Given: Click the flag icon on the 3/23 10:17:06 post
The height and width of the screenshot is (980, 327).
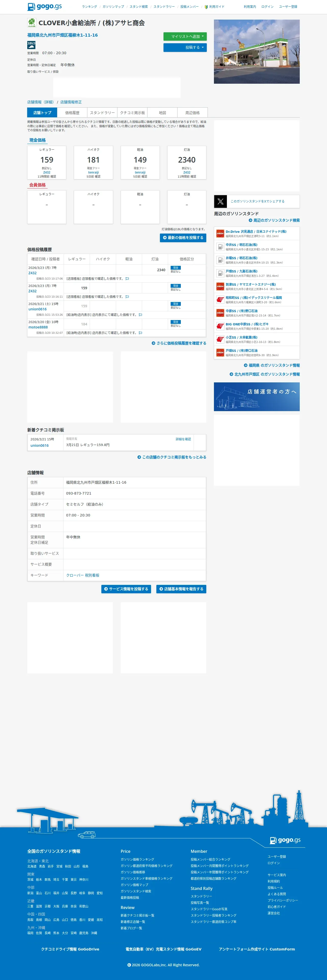Looking at the screenshot, I should click(127, 279).
